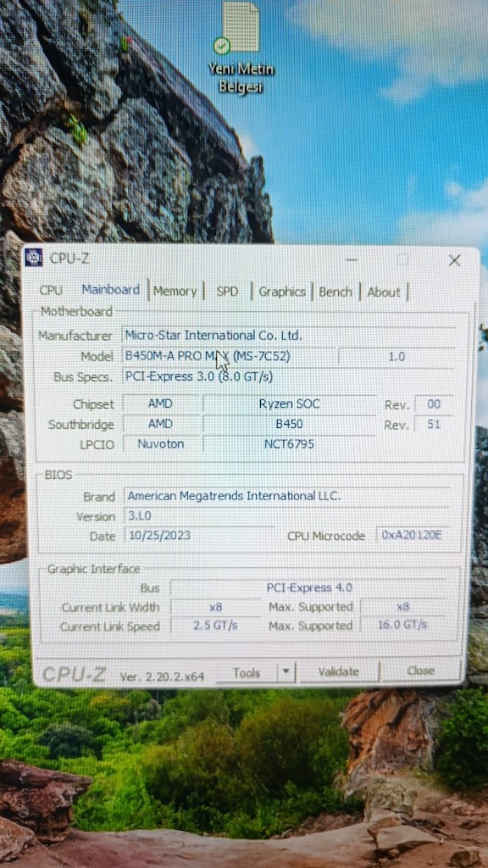Expand the Tools dropdown arrow
This screenshot has height=868, width=488.
click(x=286, y=672)
